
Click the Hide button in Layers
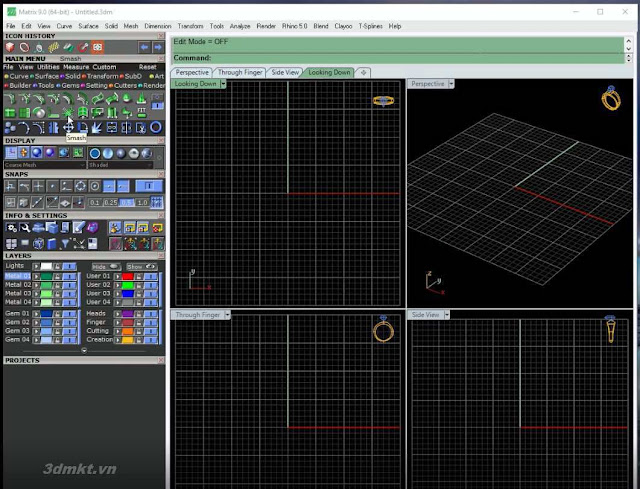106,267
